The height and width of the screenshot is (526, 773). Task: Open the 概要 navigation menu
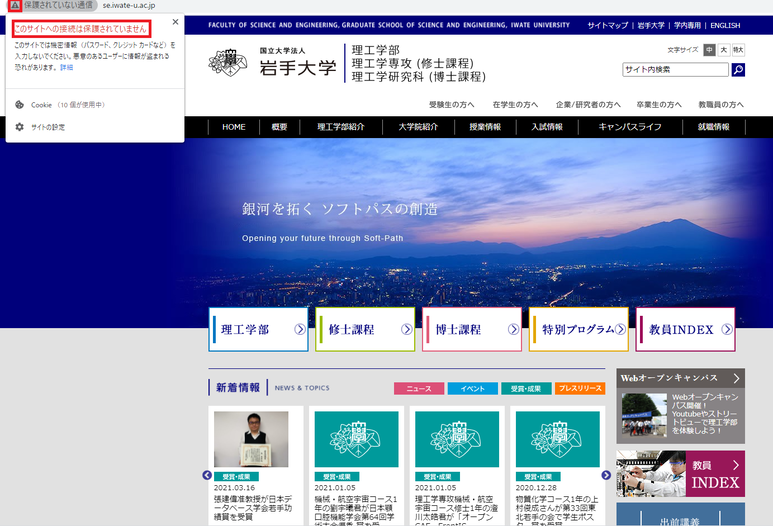(x=280, y=127)
